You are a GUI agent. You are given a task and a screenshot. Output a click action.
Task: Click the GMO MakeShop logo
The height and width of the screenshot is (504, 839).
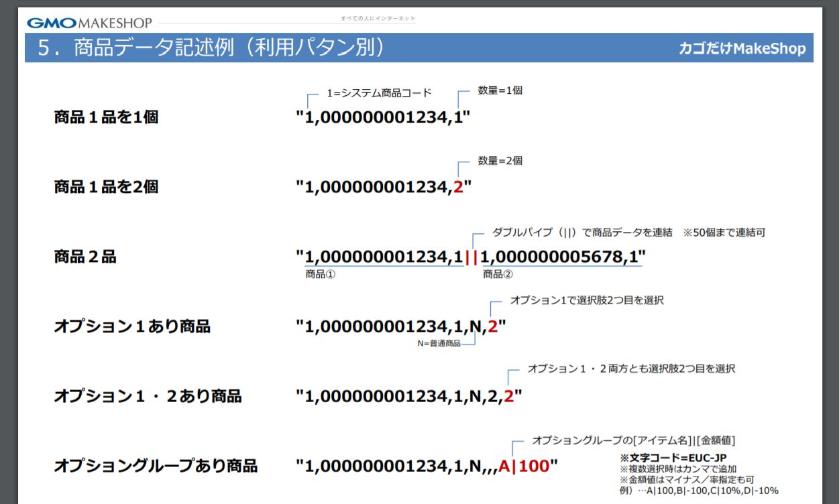[90, 23]
